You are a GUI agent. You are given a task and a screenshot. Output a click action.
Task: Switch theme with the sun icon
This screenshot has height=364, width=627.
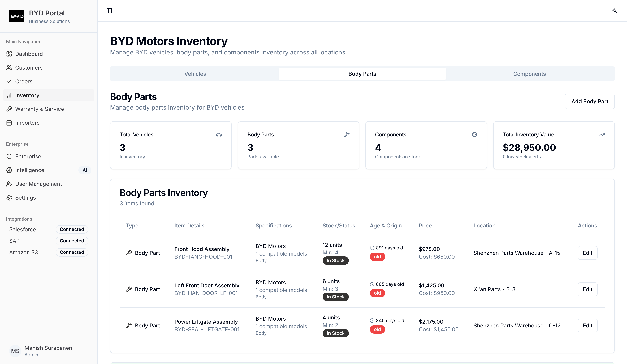pos(615,11)
